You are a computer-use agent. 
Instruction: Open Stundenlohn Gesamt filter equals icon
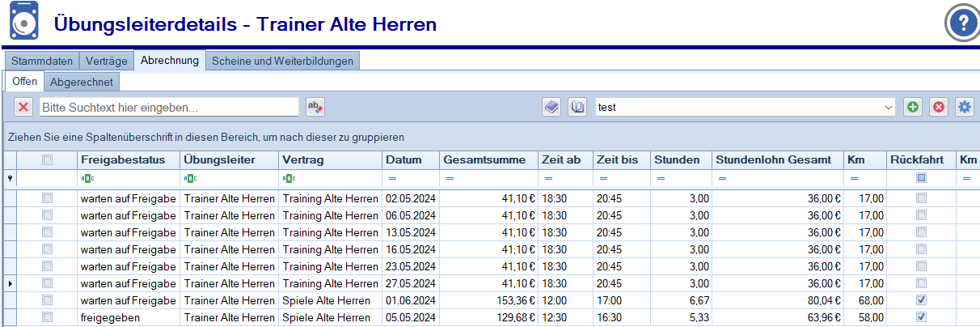[722, 178]
